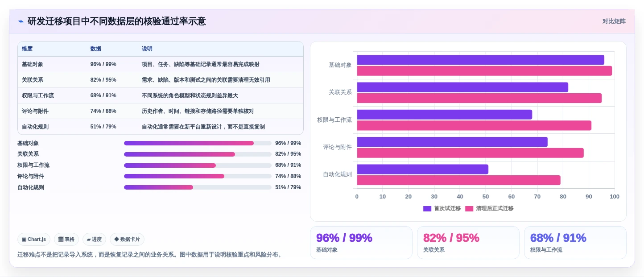
Task: Click the purple 权限与工作流 chart bar
Action: (444, 115)
